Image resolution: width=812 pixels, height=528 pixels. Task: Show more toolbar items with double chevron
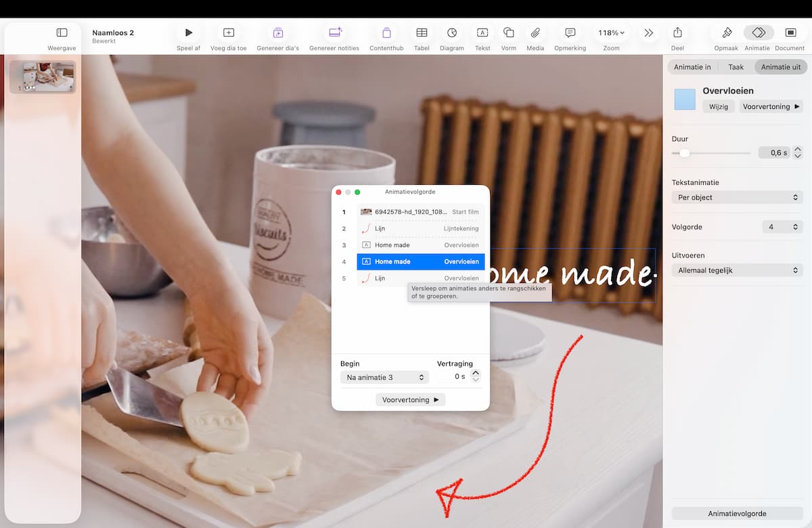(648, 32)
